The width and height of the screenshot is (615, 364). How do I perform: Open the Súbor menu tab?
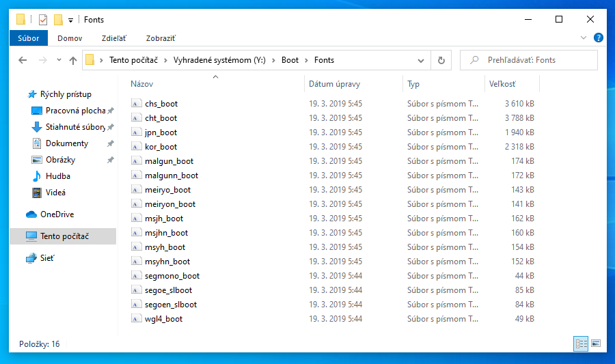pyautogui.click(x=29, y=38)
